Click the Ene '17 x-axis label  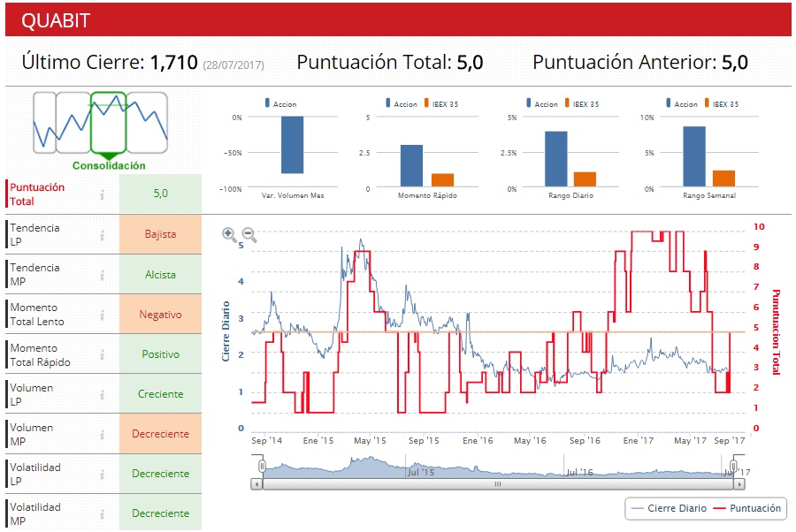639,441
